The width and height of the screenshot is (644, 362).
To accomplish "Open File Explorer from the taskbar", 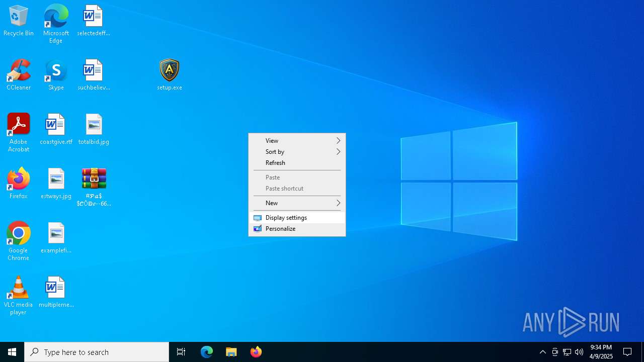I will click(231, 352).
